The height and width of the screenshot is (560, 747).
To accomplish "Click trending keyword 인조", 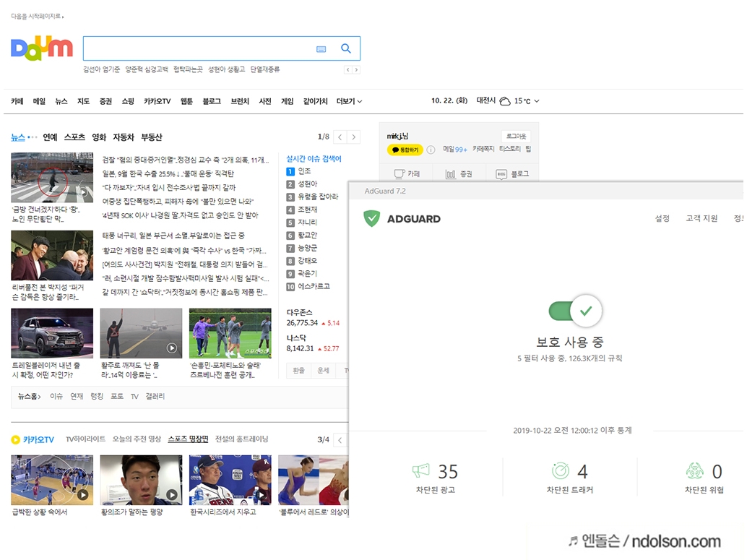I will 304,171.
